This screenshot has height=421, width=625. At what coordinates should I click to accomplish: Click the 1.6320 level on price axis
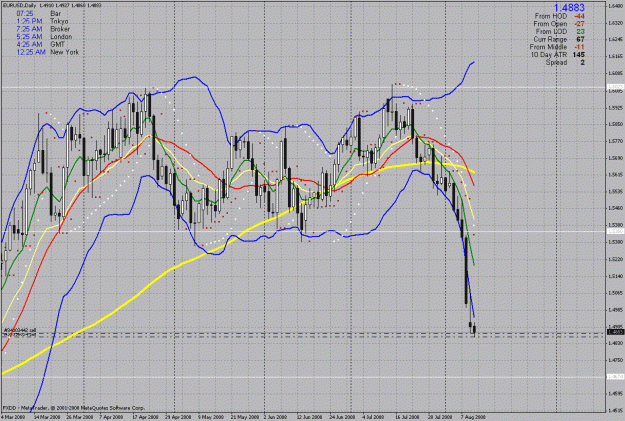point(616,23)
